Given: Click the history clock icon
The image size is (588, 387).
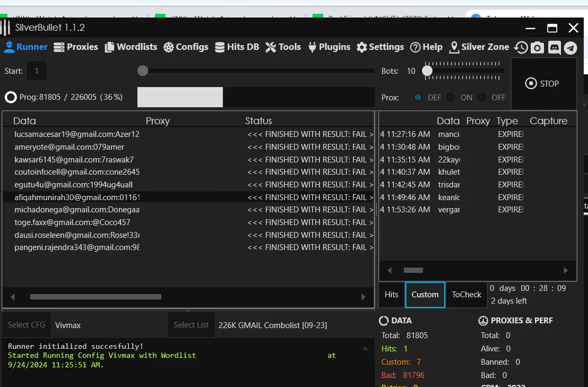Looking at the screenshot, I should pos(521,48).
